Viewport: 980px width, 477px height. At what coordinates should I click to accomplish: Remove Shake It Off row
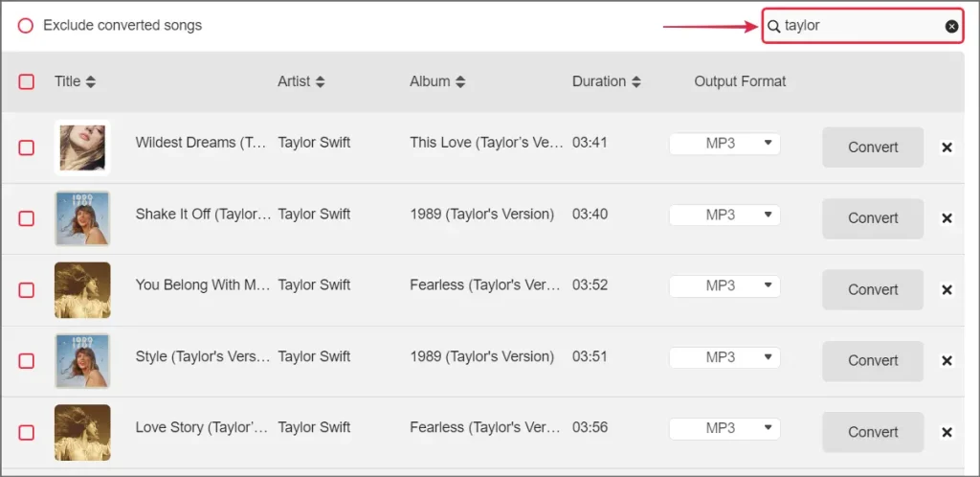[947, 218]
